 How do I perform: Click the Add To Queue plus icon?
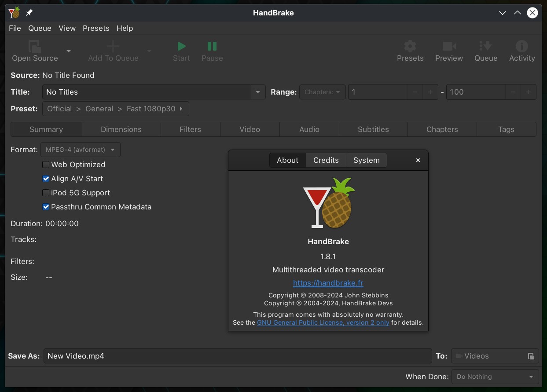click(113, 46)
